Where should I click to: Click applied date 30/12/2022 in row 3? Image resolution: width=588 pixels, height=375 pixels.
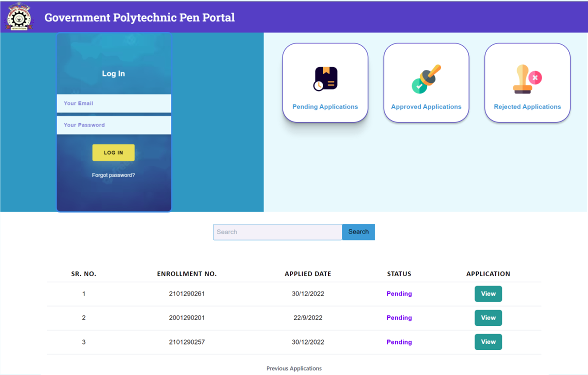click(308, 342)
